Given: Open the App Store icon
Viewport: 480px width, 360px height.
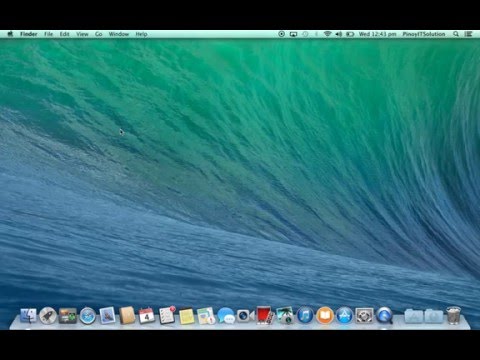Looking at the screenshot, I should 344,316.
